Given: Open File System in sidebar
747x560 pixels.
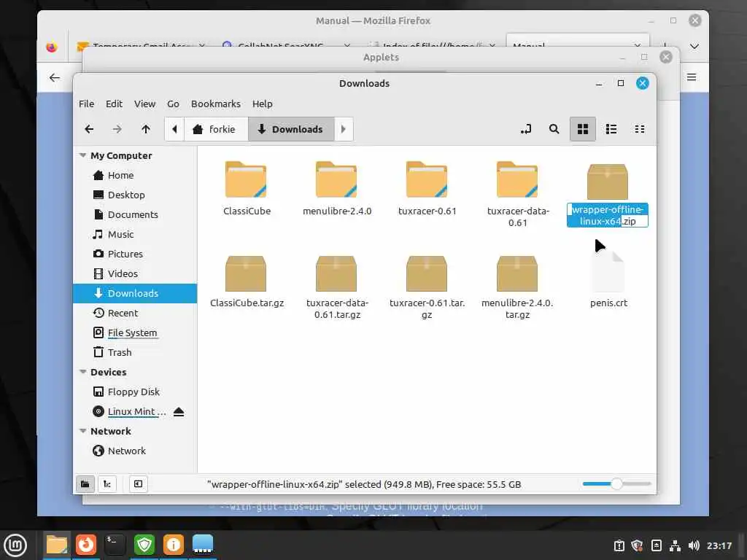Looking at the screenshot, I should pos(135,332).
